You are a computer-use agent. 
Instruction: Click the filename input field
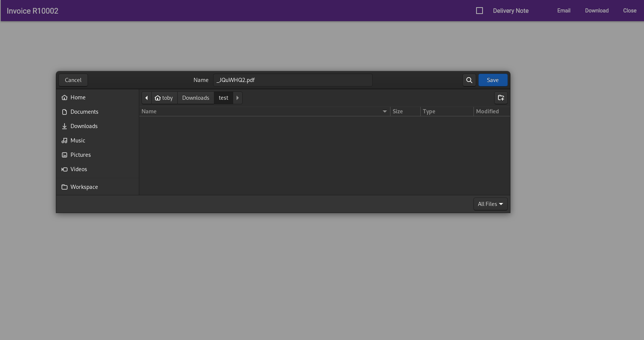(292, 80)
